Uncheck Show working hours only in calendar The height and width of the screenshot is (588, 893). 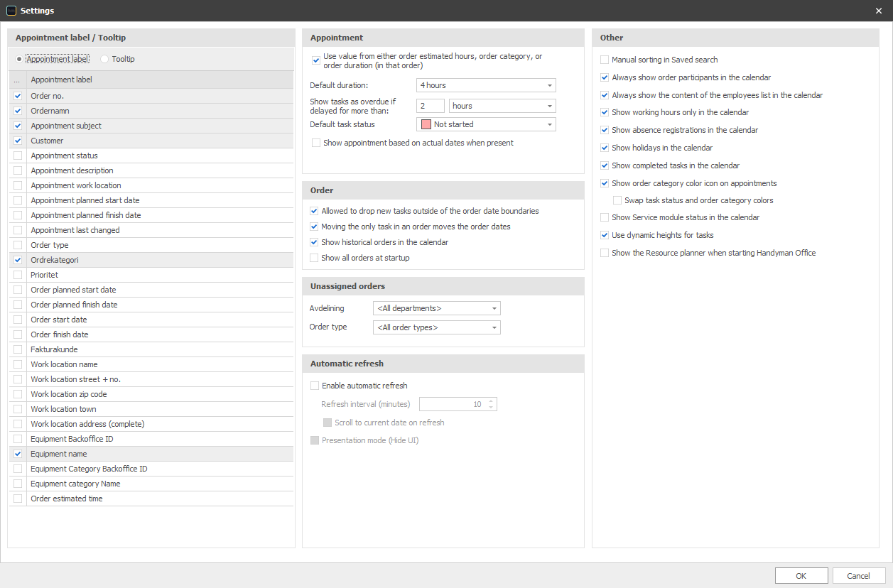click(605, 112)
